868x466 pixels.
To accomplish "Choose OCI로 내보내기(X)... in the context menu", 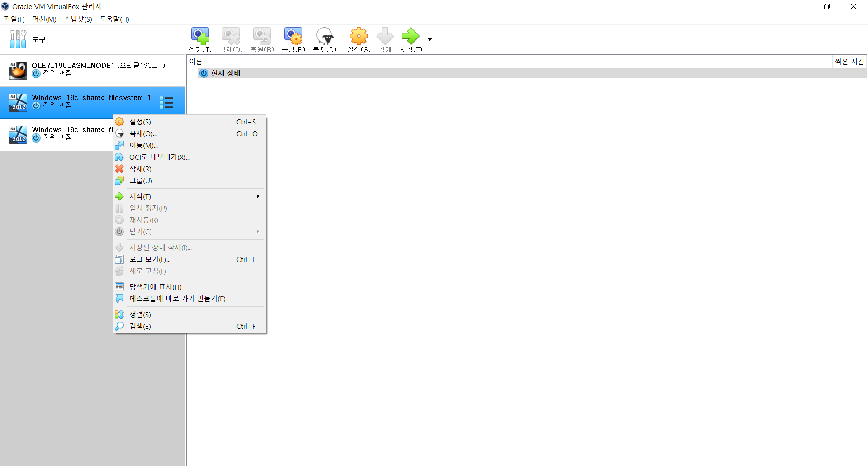I will (x=189, y=157).
